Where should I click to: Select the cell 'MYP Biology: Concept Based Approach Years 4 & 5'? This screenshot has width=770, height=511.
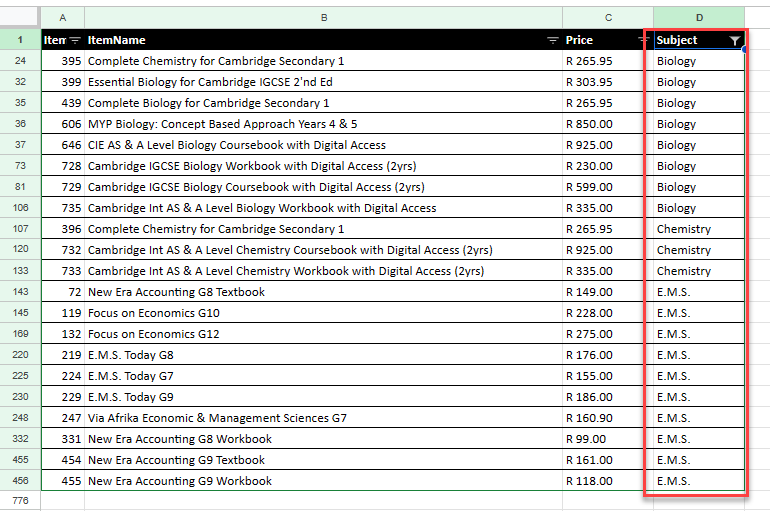pos(222,124)
